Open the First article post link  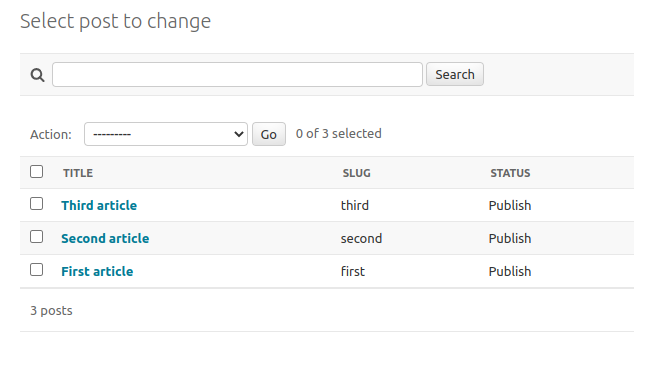pyautogui.click(x=97, y=271)
